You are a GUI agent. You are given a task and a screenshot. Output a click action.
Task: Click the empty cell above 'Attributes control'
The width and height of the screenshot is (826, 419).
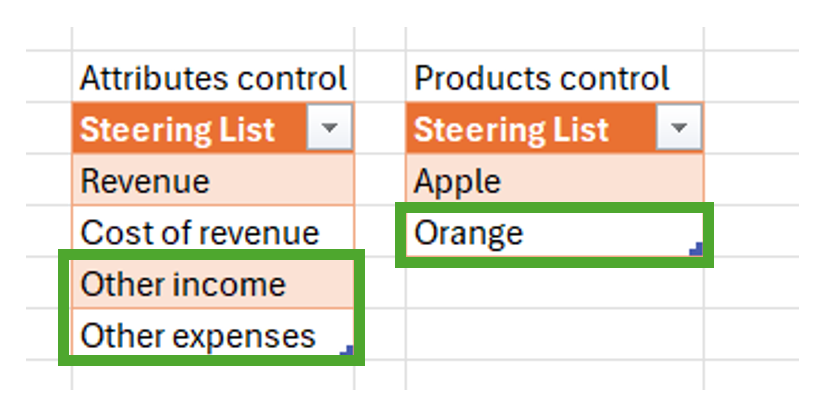click(x=213, y=38)
